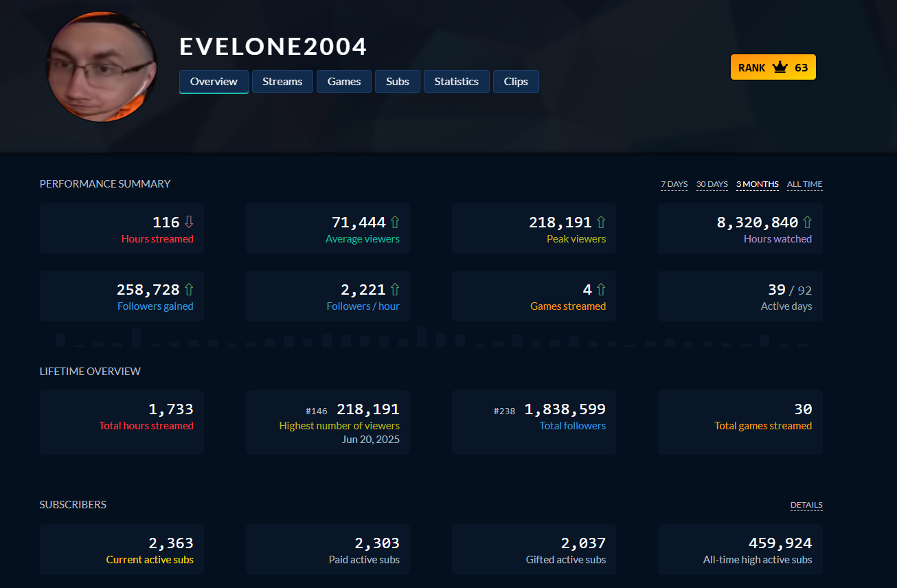The height and width of the screenshot is (588, 897).
Task: Open the EVELONE2004 profile avatar
Action: 102,67
